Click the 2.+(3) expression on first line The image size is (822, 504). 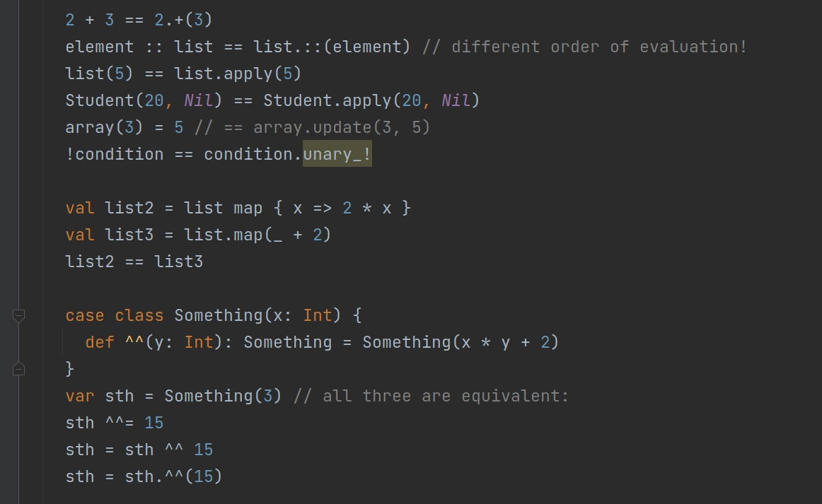(x=183, y=20)
